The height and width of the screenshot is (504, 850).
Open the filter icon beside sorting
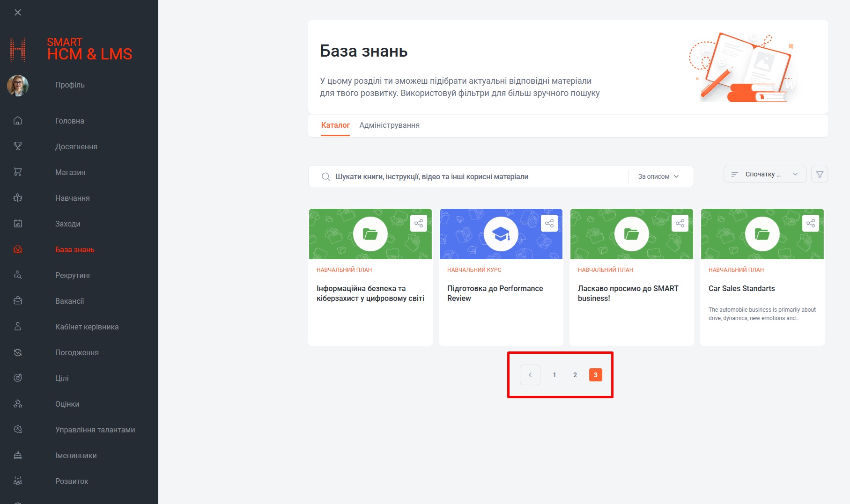pos(820,174)
